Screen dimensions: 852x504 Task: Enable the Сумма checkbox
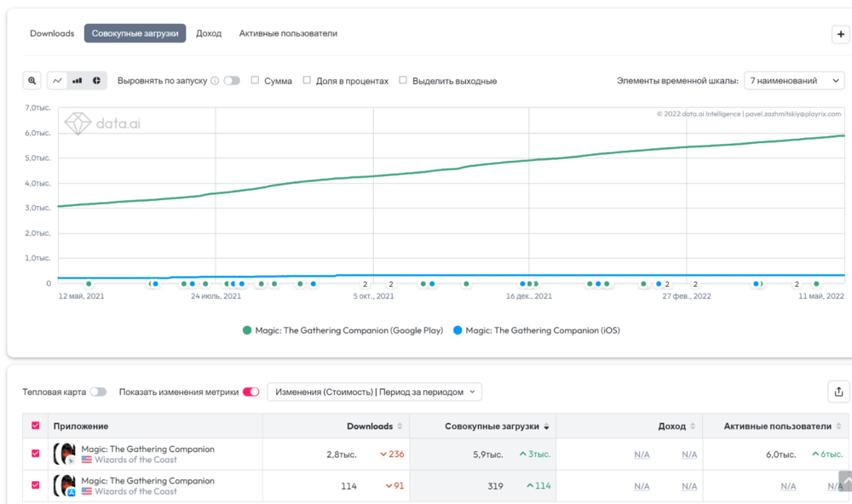256,81
